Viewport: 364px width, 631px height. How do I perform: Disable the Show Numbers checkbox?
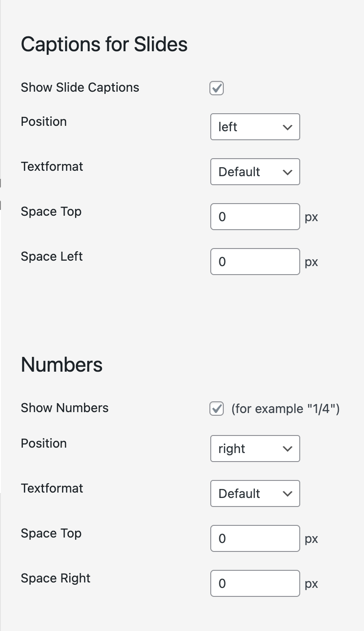pos(217,409)
